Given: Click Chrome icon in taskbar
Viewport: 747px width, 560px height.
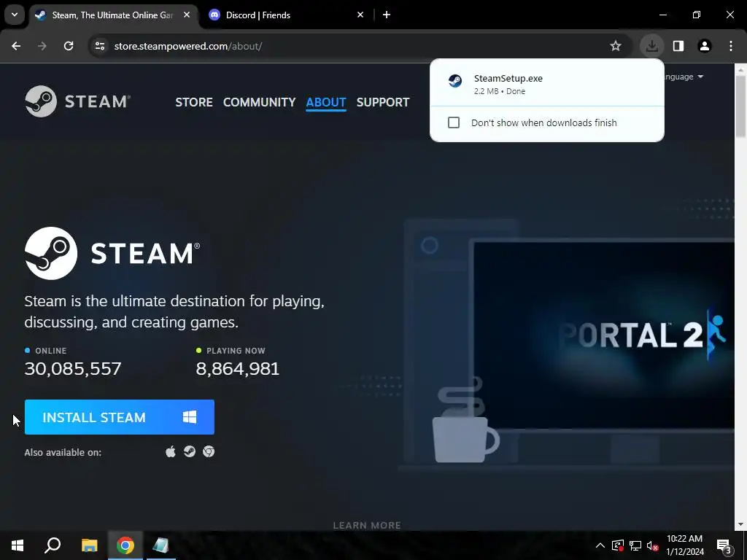Looking at the screenshot, I should click(125, 545).
